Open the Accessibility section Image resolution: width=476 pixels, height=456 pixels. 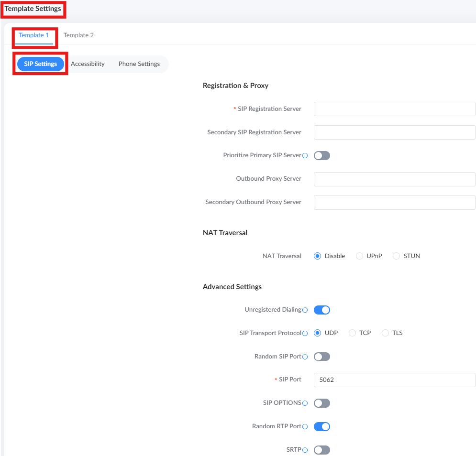(x=88, y=64)
